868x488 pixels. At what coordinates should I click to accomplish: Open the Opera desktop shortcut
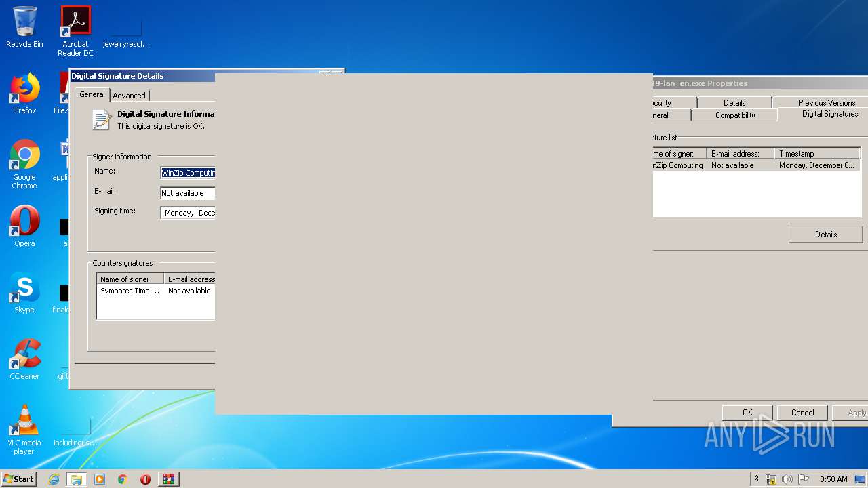[24, 226]
